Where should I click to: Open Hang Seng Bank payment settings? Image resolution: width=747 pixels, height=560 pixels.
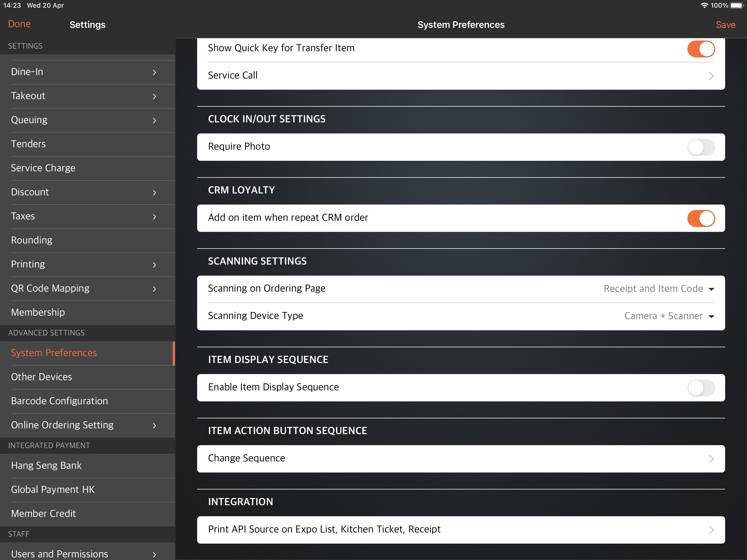click(87, 466)
